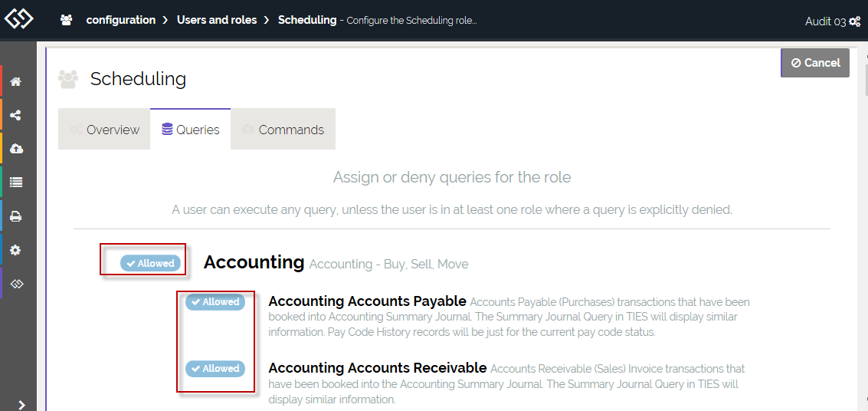Open the Home icon in sidebar
The height and width of the screenshot is (411, 868).
tap(15, 82)
